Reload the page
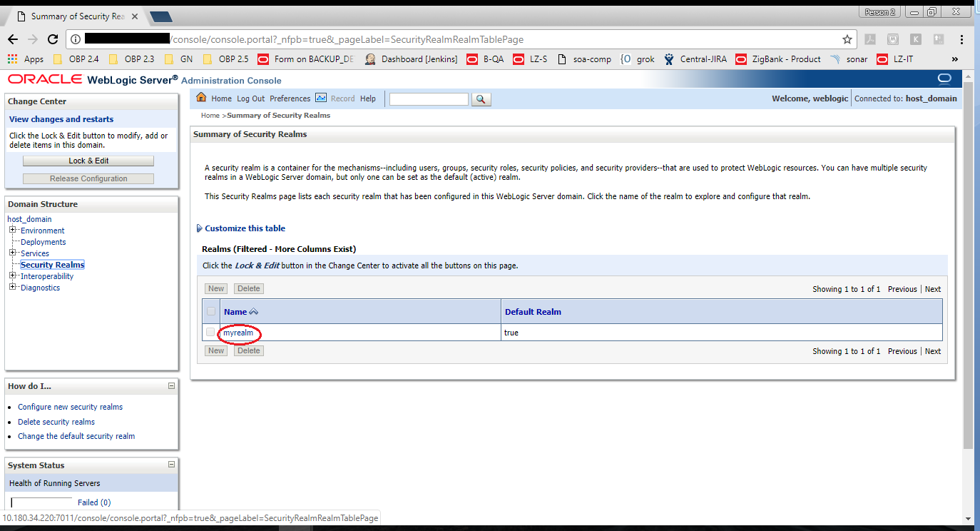Image resolution: width=980 pixels, height=531 pixels. [x=53, y=39]
